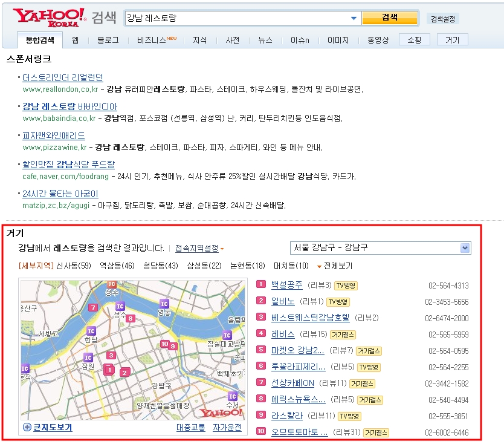Open sponsored link 더스토리인더 리얼런던
The height and width of the screenshot is (444, 504).
tap(63, 77)
